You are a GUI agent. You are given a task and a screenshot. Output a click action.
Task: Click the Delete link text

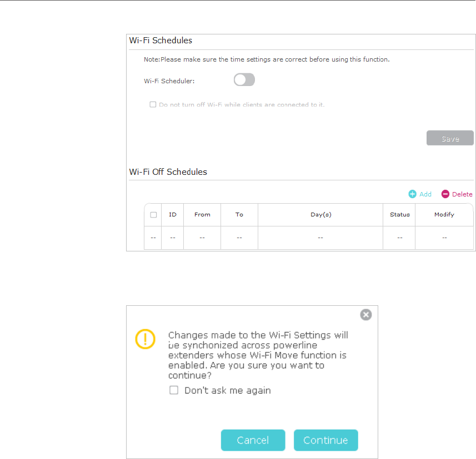[462, 194]
